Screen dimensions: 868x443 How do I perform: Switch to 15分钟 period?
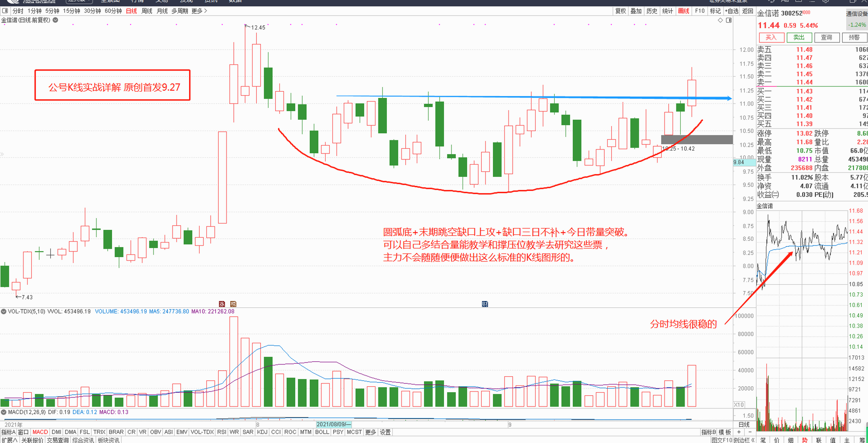click(72, 11)
